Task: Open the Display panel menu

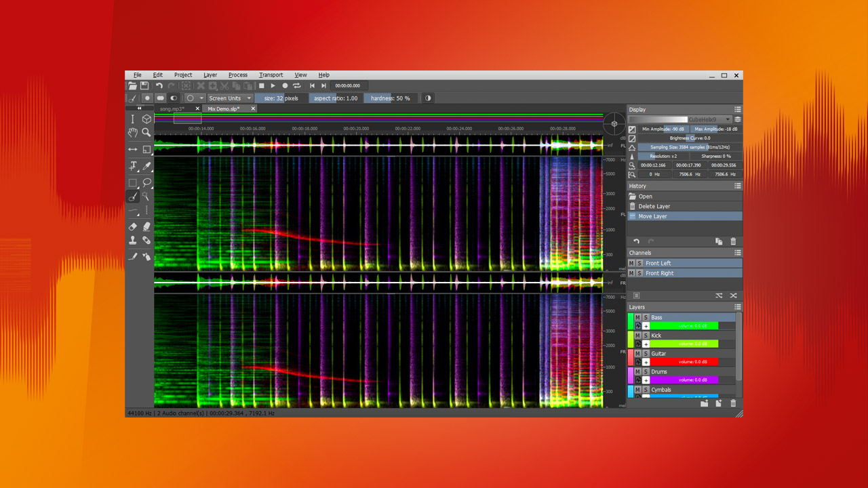Action: (737, 109)
